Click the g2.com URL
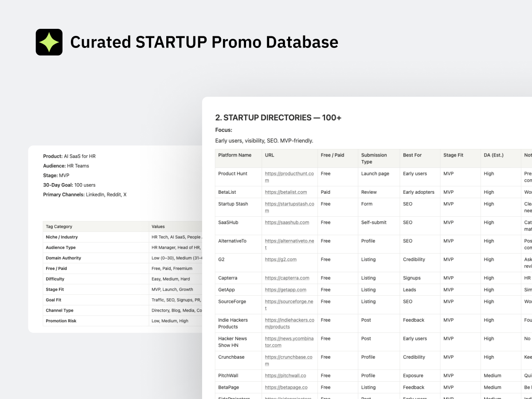 pyautogui.click(x=281, y=260)
